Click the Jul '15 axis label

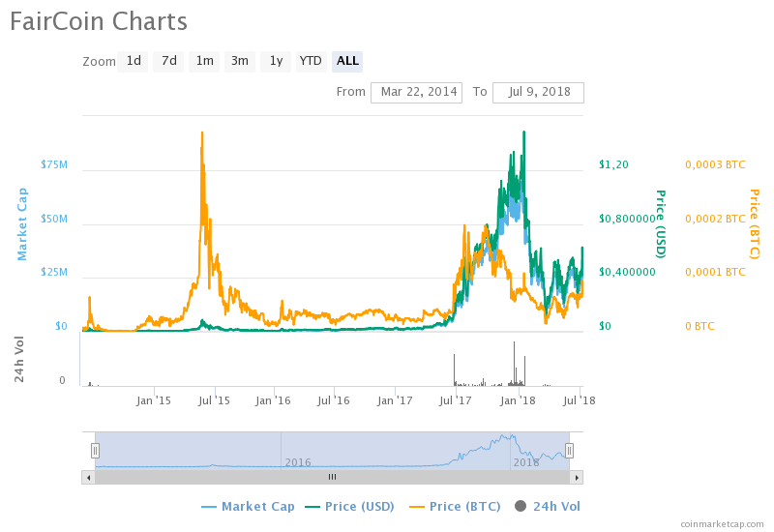tap(214, 400)
